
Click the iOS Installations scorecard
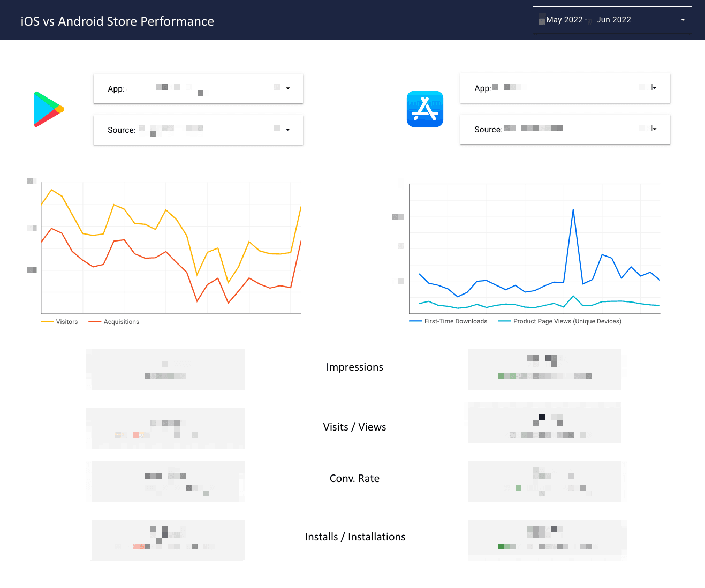click(548, 540)
